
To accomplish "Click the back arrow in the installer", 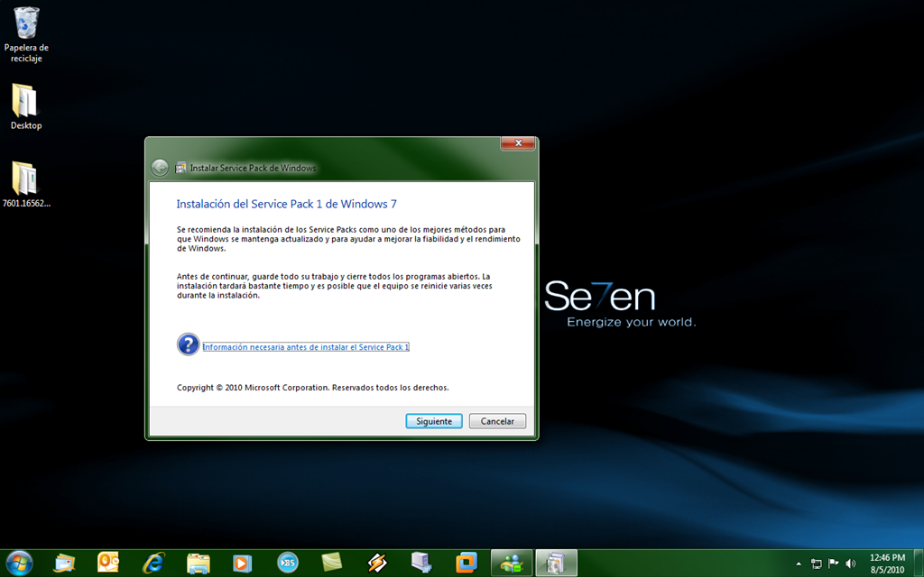I will (x=160, y=168).
